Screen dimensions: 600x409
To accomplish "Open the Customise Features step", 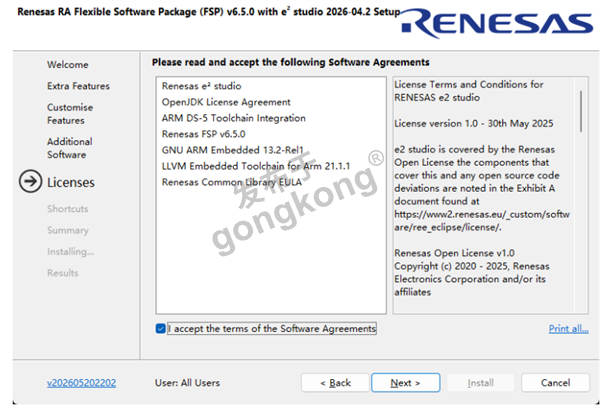I will (70, 114).
